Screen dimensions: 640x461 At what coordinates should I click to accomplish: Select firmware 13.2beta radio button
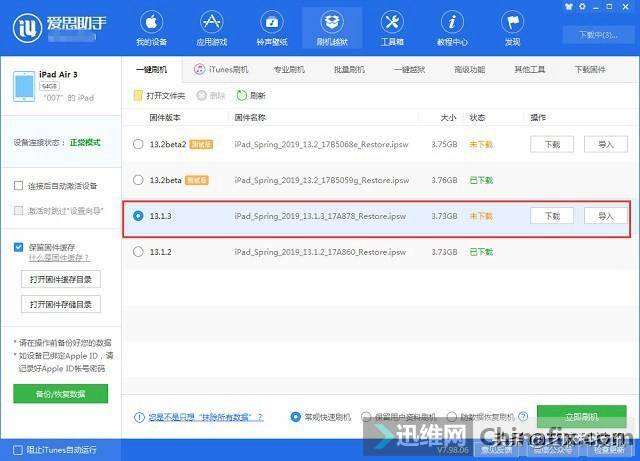point(138,180)
